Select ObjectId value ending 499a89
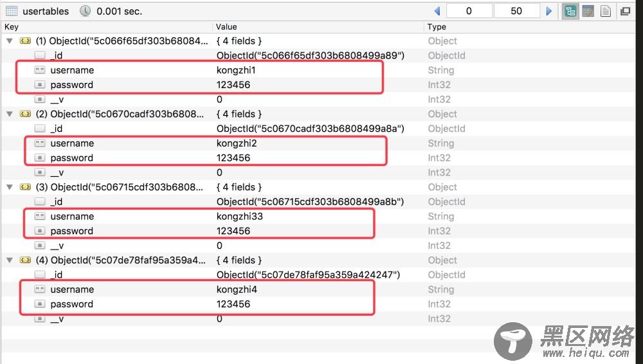This screenshot has width=643, height=364. (x=311, y=55)
